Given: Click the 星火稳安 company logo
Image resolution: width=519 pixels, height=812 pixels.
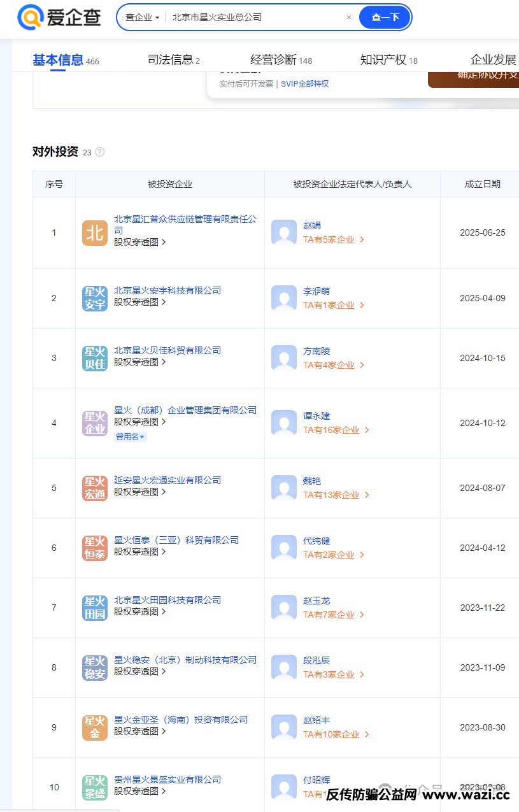Looking at the screenshot, I should click(95, 667).
